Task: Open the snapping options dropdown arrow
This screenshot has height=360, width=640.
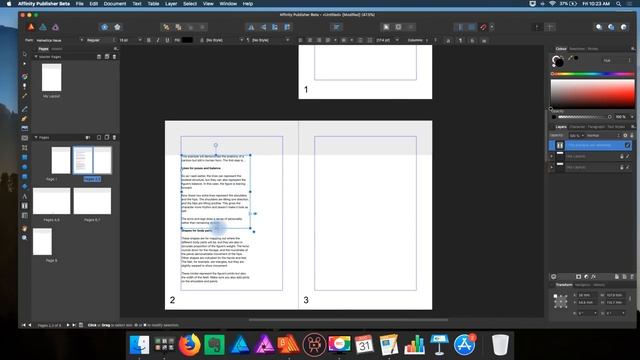Action: pyautogui.click(x=492, y=27)
